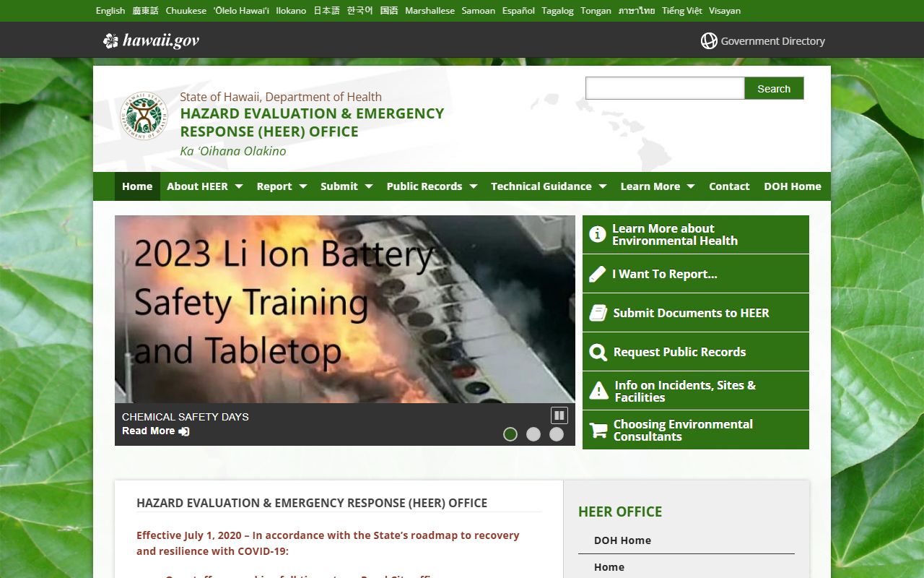Click the Government Directory globe icon

709,41
